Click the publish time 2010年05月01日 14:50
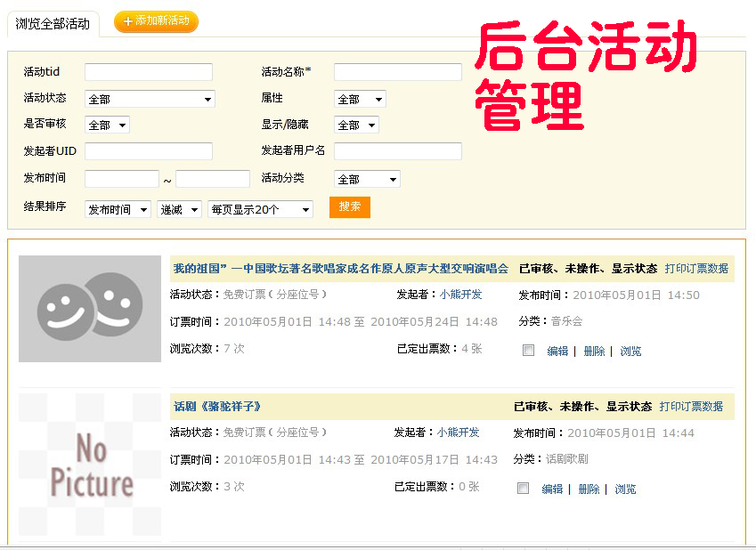 [636, 295]
